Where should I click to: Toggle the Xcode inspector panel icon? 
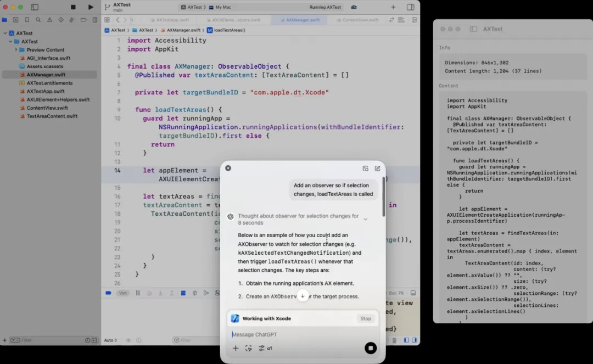[x=410, y=7]
